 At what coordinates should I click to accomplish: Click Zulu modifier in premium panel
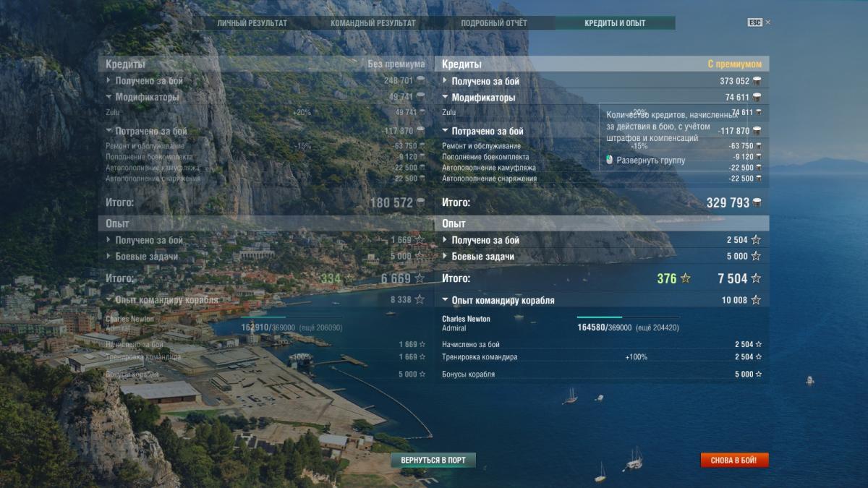(449, 113)
